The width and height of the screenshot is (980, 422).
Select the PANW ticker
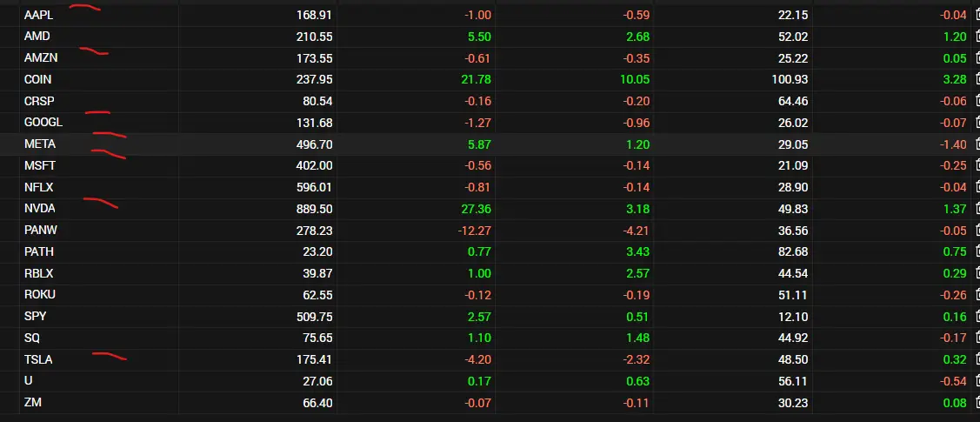pos(41,230)
